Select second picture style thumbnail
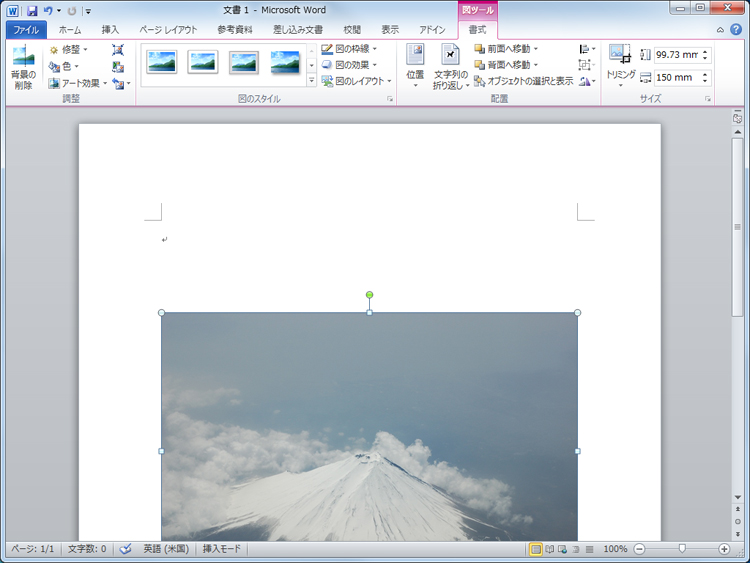 [x=203, y=62]
